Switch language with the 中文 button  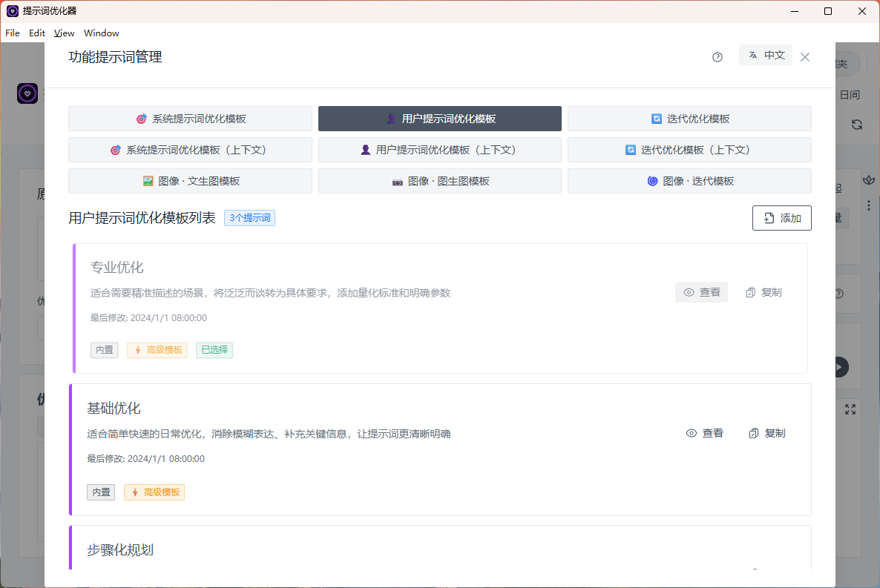coord(766,55)
